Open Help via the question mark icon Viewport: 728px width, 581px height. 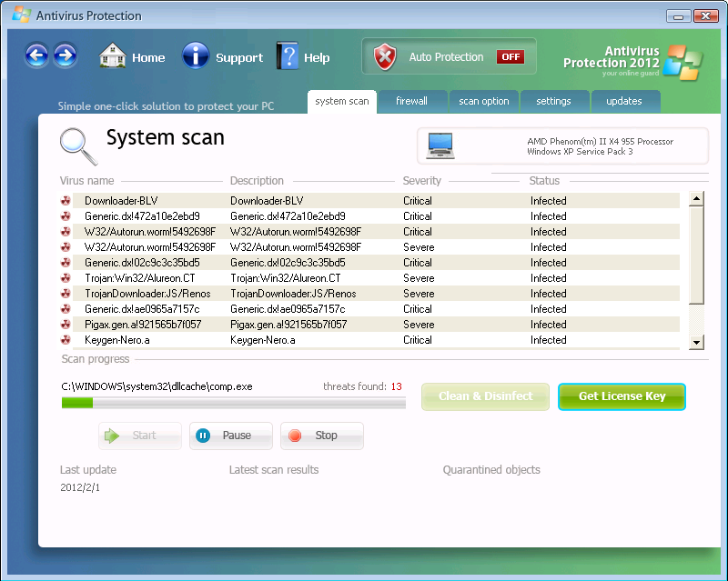click(x=288, y=56)
